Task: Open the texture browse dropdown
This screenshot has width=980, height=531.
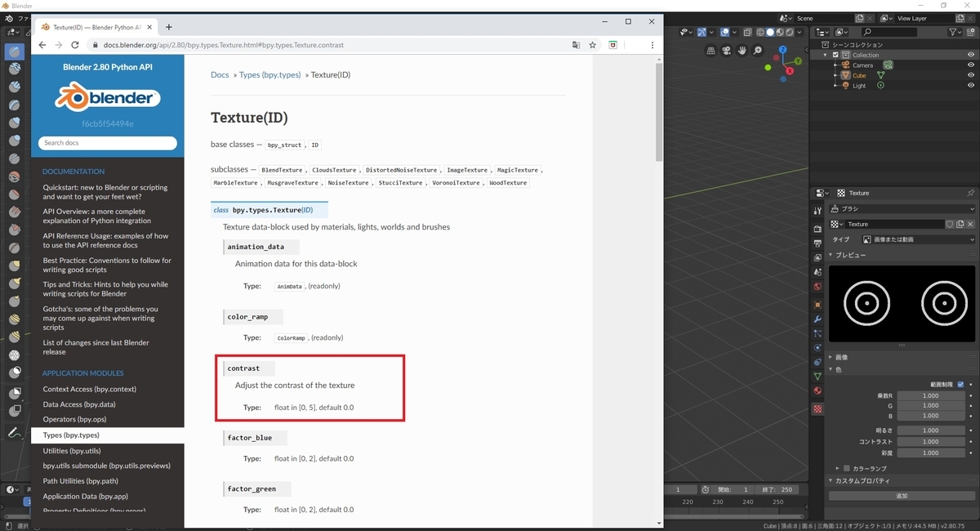Action: [x=837, y=224]
